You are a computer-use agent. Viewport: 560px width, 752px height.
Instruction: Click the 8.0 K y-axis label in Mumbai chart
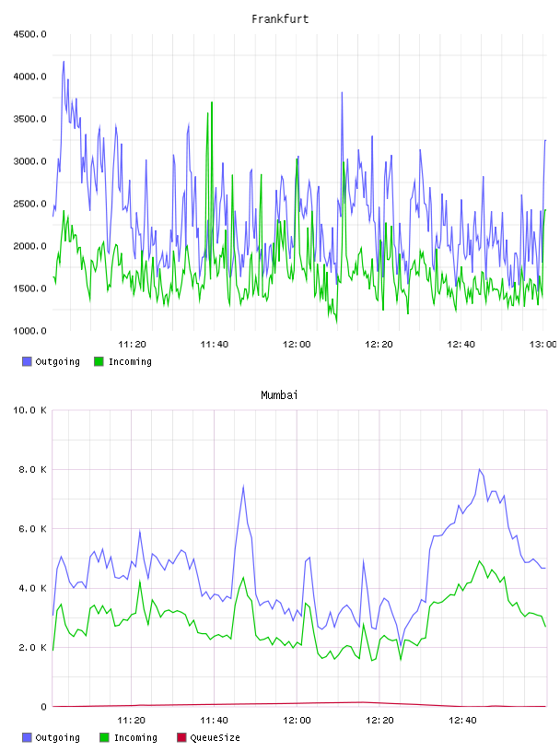[32, 469]
